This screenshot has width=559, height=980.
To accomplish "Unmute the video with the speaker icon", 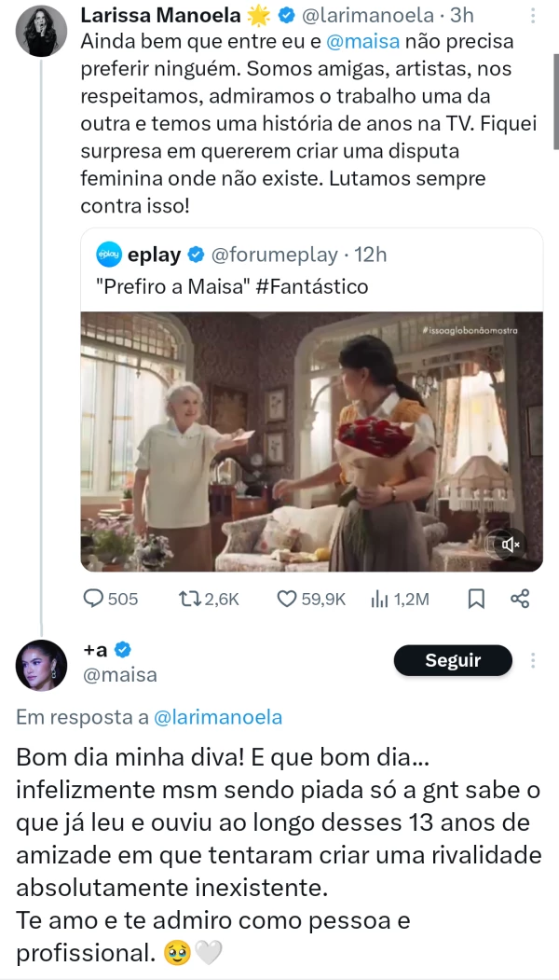I will (x=510, y=544).
